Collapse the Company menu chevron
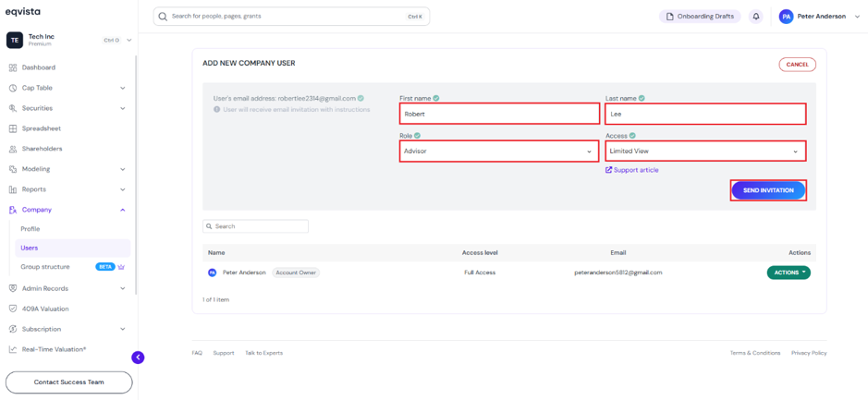Screen dimensions: 868x400 coord(123,210)
